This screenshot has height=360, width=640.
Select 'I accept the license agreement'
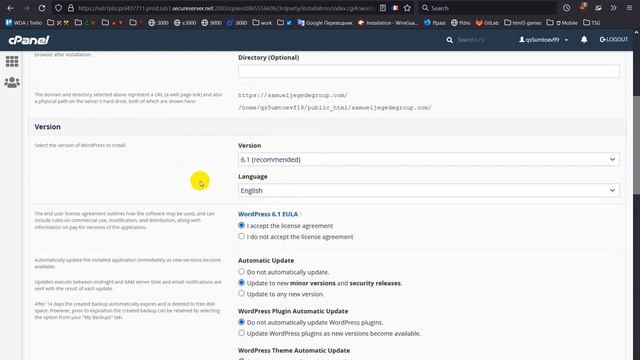pyautogui.click(x=242, y=225)
